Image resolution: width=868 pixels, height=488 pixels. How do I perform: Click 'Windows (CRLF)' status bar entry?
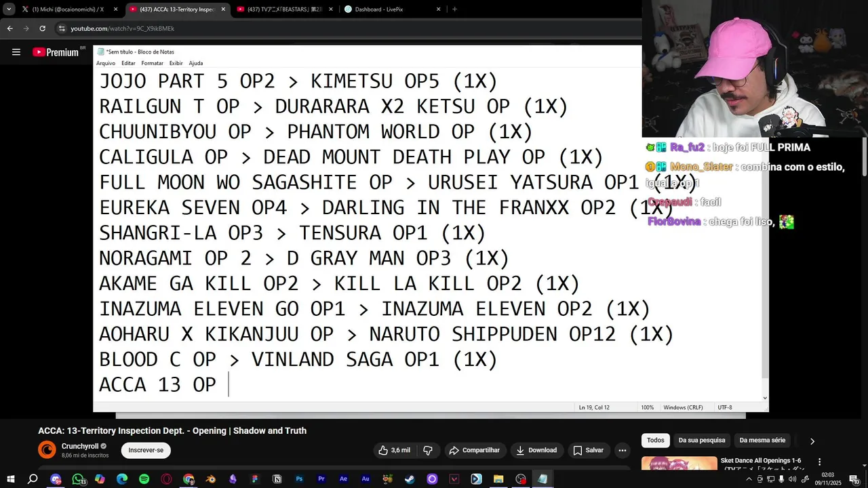coord(683,407)
